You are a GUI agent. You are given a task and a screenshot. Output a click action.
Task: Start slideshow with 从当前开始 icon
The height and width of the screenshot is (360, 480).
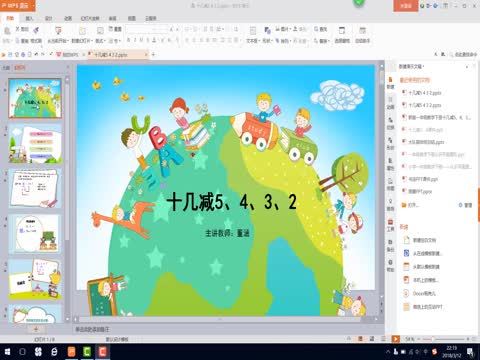point(58,31)
